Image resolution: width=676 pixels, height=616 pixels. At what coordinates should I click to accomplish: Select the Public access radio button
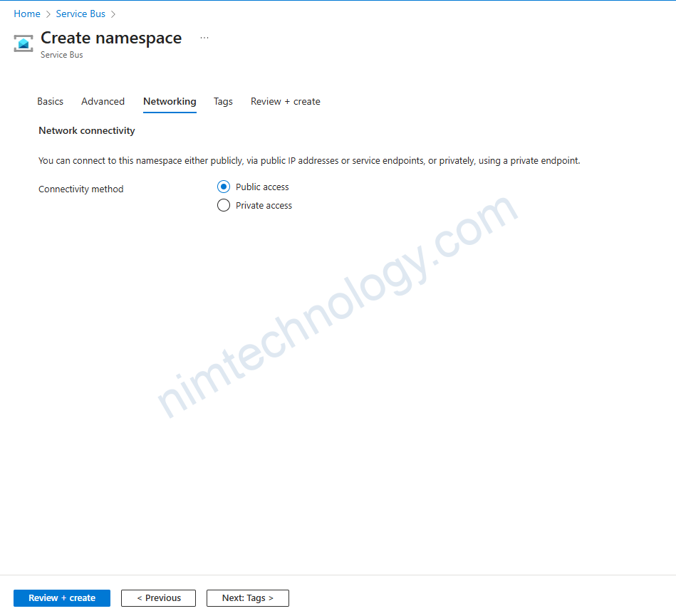click(x=224, y=187)
